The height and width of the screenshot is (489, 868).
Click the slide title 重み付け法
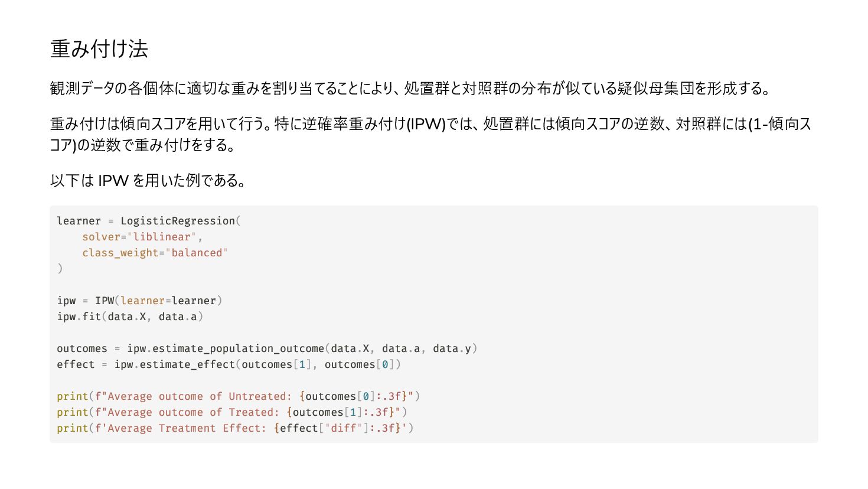click(99, 49)
